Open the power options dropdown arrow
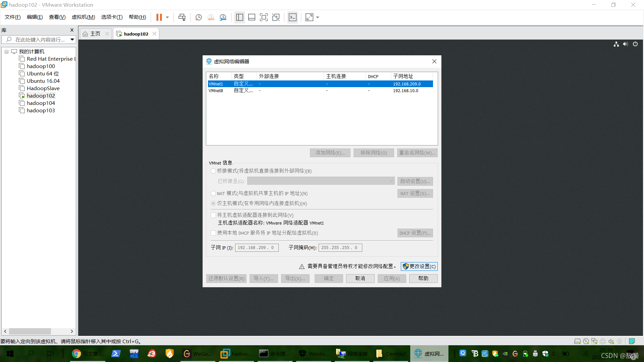The height and width of the screenshot is (362, 644). 167,17
